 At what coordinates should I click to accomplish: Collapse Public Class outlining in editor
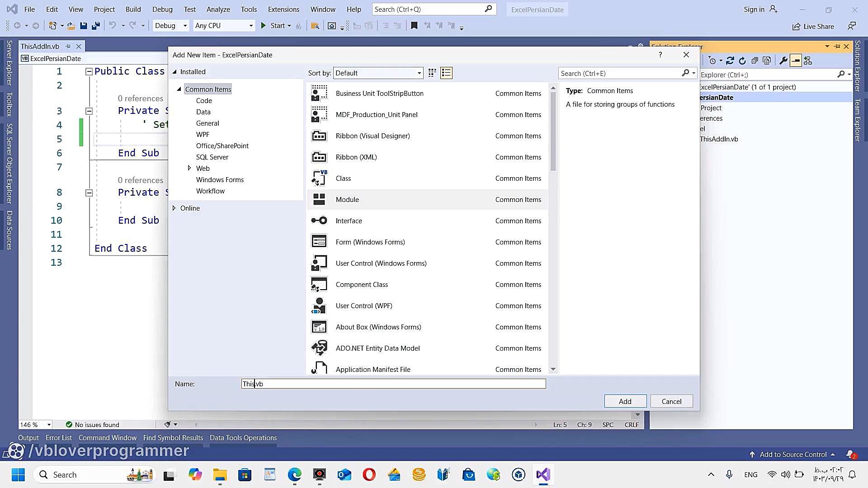(89, 71)
